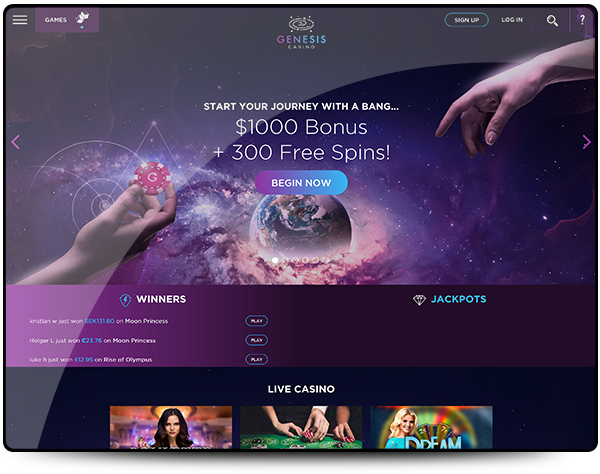Screen dimensions: 600x474
Task: Click the question mark help icon
Action: [x=582, y=20]
